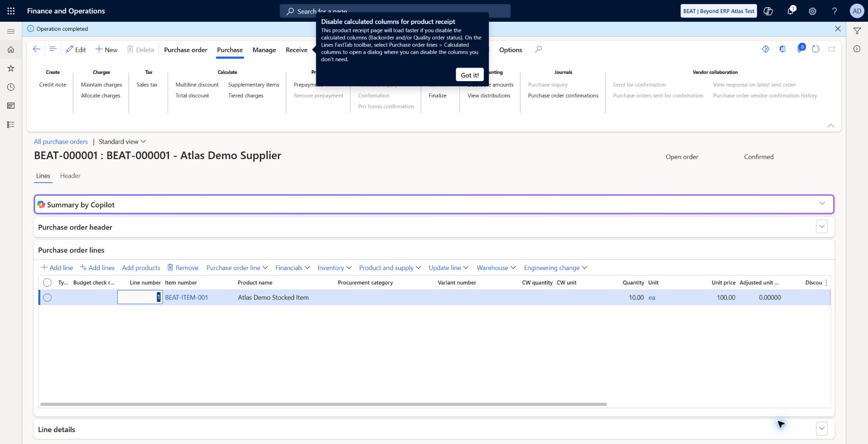Expand the Summary by Copilot section

click(822, 203)
